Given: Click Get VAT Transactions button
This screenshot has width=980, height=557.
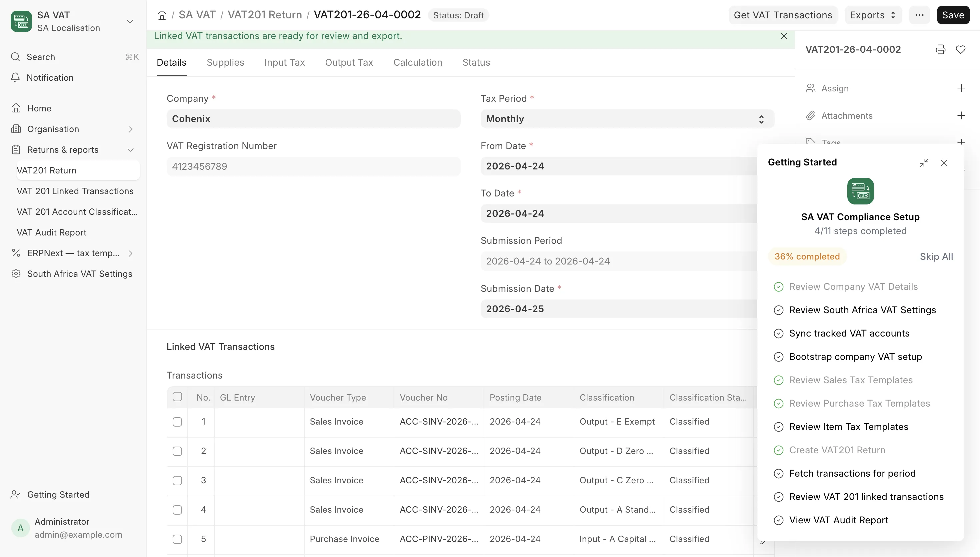Looking at the screenshot, I should pyautogui.click(x=783, y=15).
